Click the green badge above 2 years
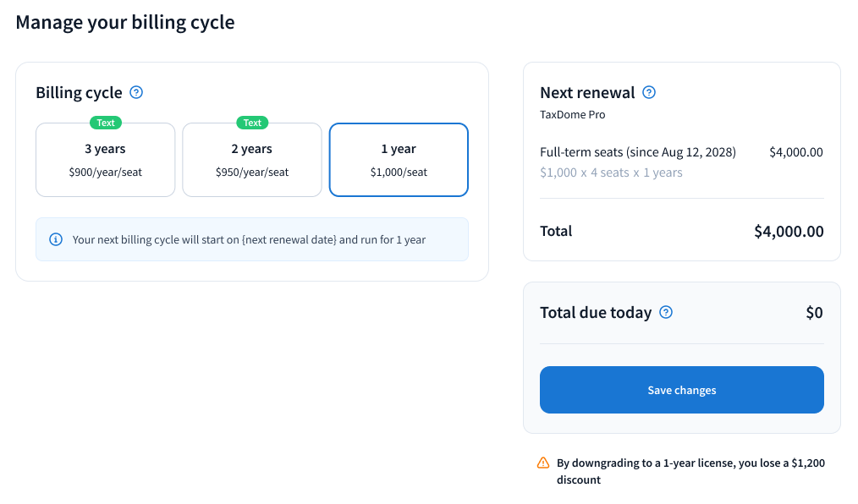 click(252, 123)
